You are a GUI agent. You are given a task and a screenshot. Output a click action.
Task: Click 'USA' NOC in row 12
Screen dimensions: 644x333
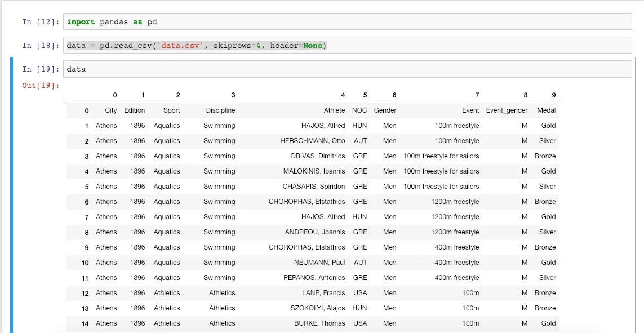360,293
